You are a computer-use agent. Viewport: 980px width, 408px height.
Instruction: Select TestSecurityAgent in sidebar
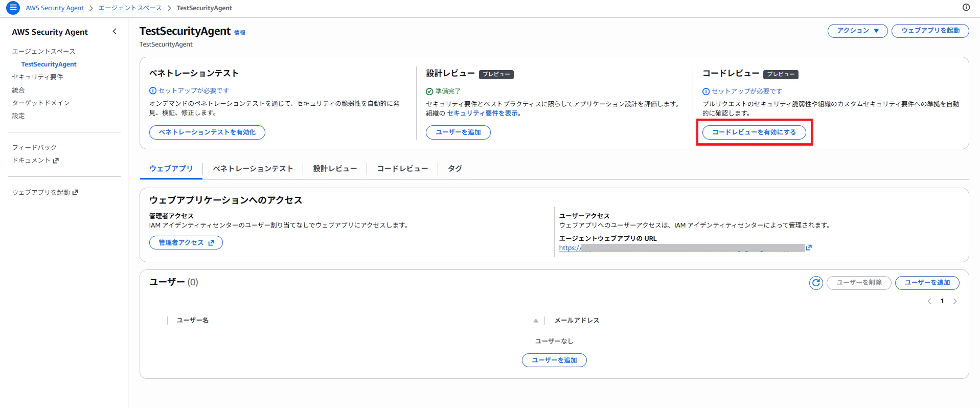[49, 64]
